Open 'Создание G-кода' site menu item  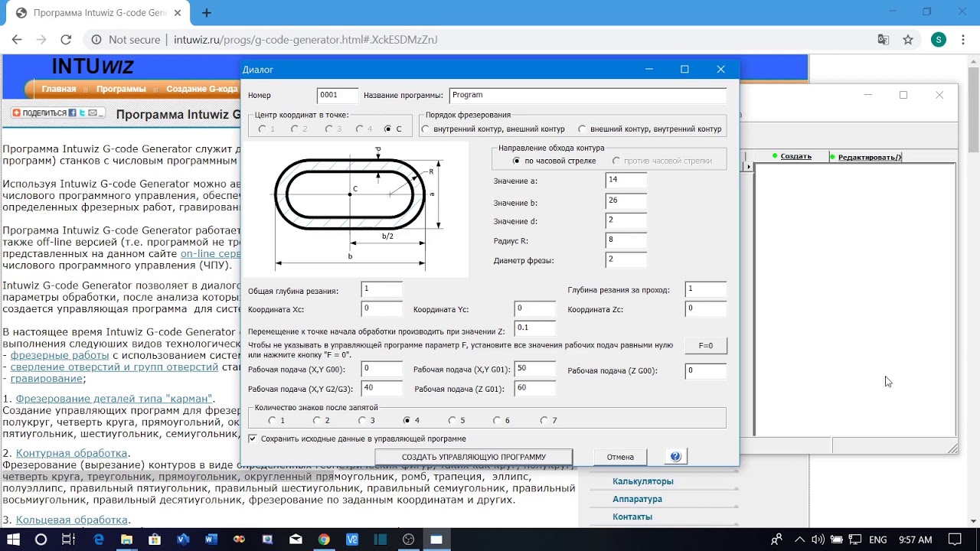[202, 89]
